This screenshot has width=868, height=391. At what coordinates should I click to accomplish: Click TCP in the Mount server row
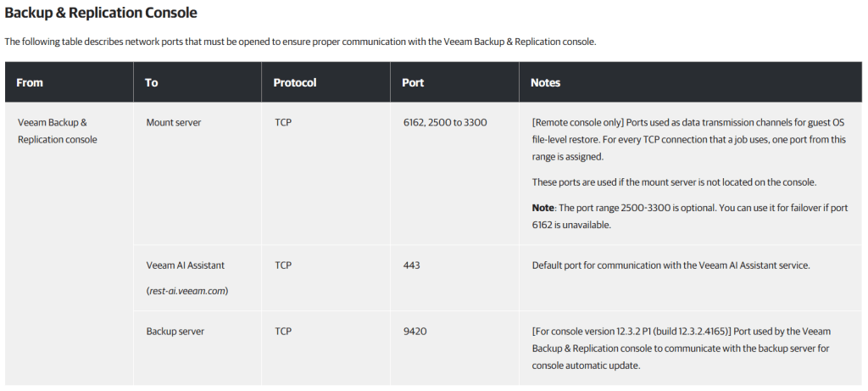(x=283, y=123)
